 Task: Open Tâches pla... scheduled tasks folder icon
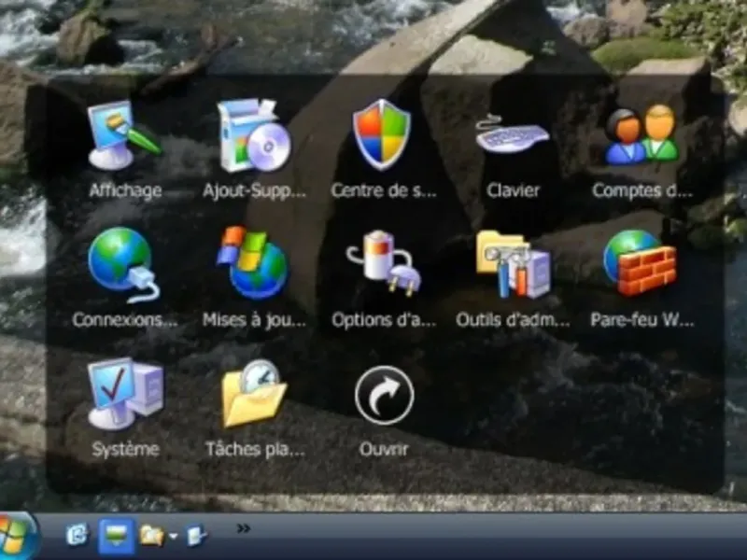pyautogui.click(x=254, y=394)
